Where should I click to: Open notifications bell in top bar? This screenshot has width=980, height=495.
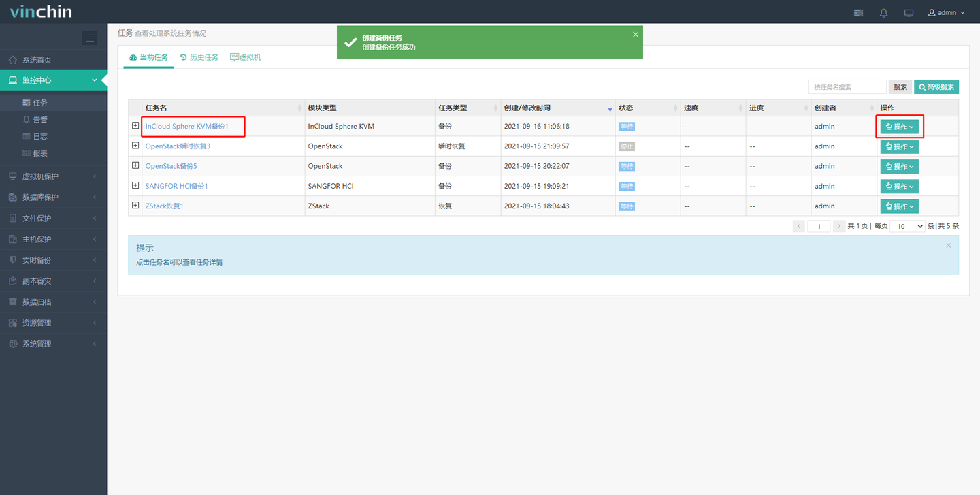884,12
